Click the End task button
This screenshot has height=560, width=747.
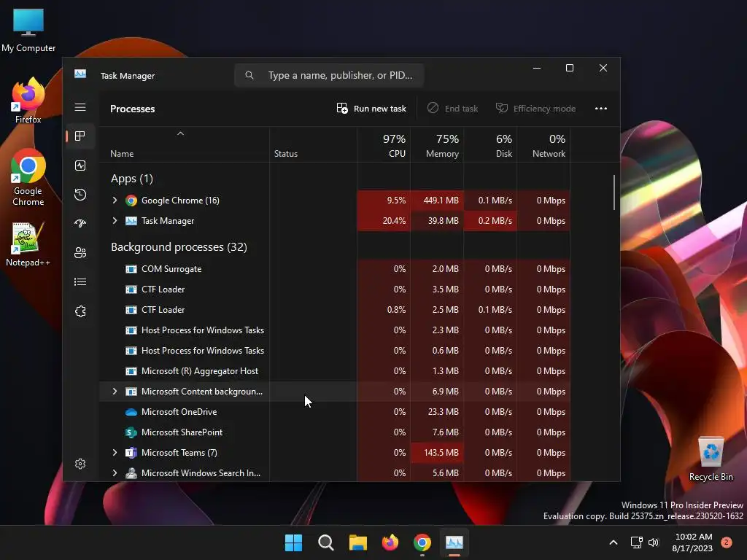coord(452,109)
